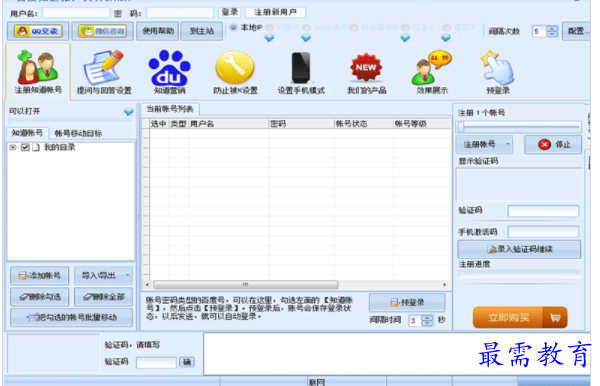Screen dimensions: 600x386
Task: Select the 樱花IP radio option
Action: 446,28
